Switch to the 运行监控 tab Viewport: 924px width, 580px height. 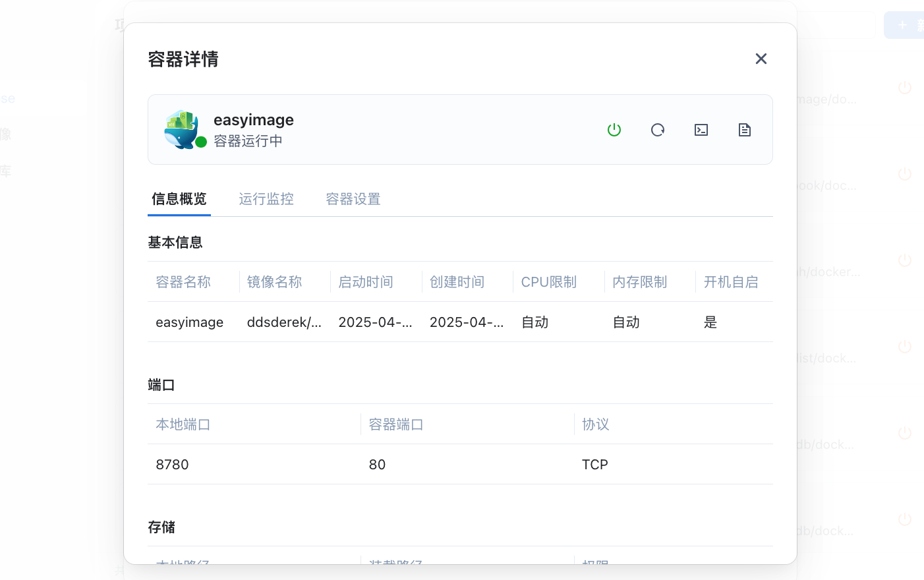pos(266,199)
